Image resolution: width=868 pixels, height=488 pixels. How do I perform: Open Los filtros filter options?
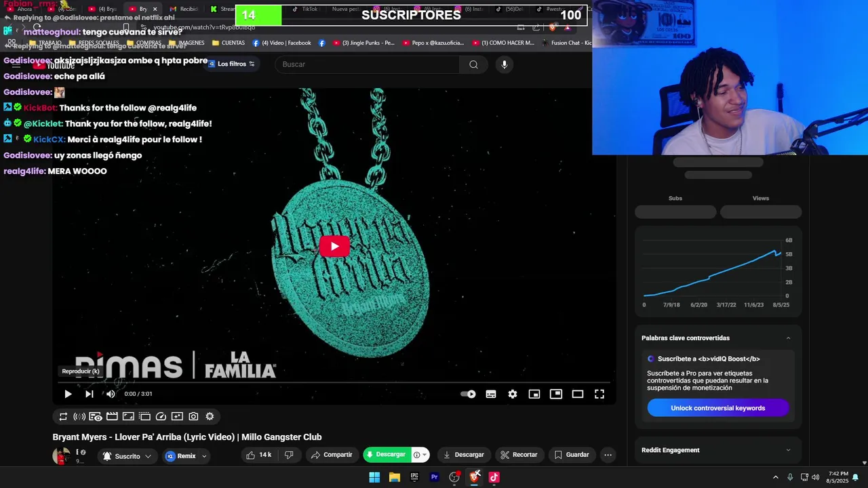point(232,64)
